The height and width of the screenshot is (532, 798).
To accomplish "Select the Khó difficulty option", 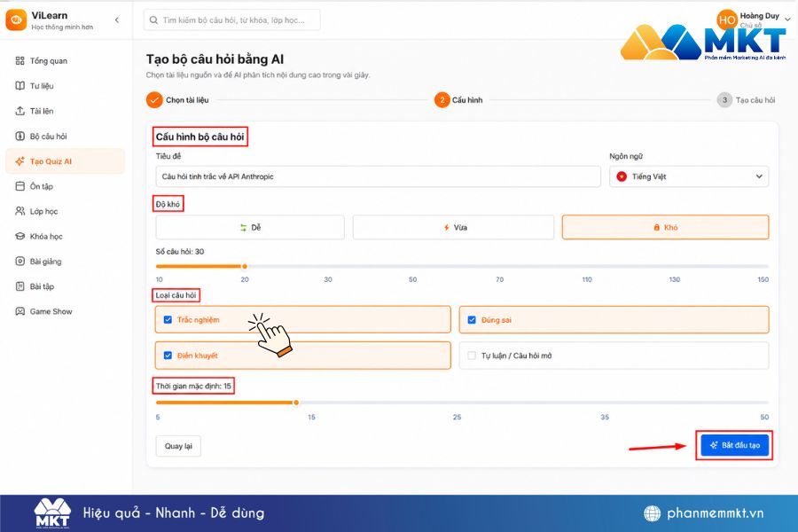I will tap(665, 228).
